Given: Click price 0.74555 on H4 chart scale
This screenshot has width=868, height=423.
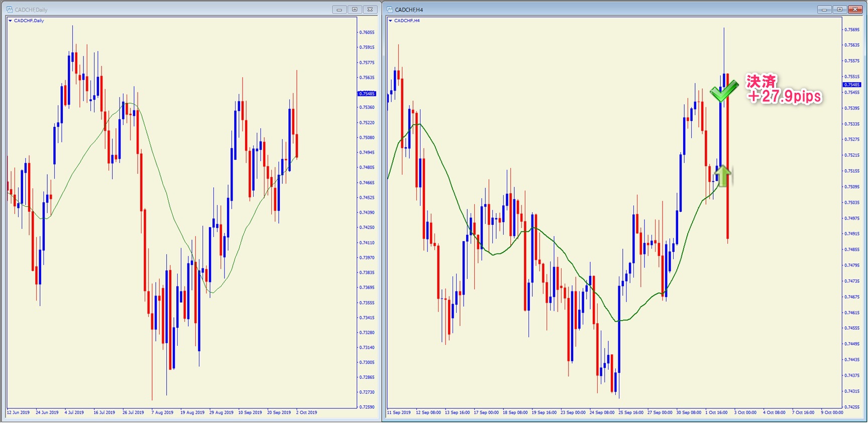Looking at the screenshot, I should tap(852, 328).
